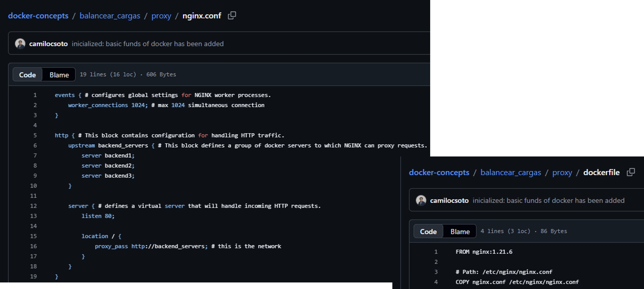Select line number 3 of dockerfile
Viewport: 644px width, 289px height.
point(436,272)
